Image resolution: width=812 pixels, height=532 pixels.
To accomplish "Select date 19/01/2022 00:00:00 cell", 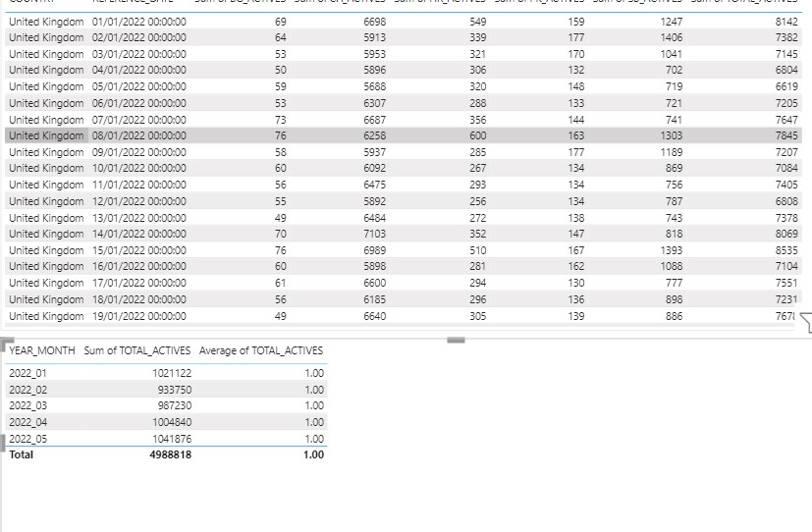I will point(139,316).
